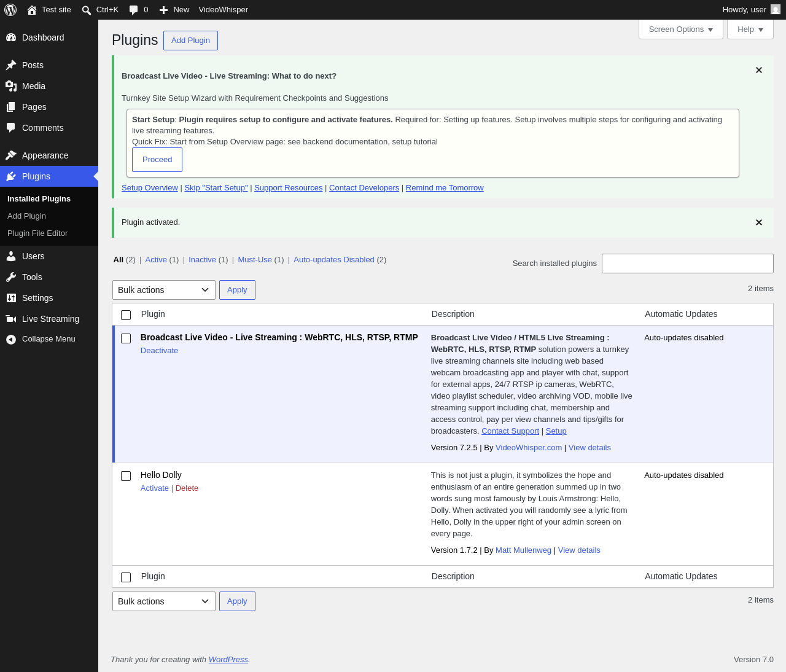Check the Hello Dolly plugin checkbox
The height and width of the screenshot is (672, 786).
coord(126,476)
